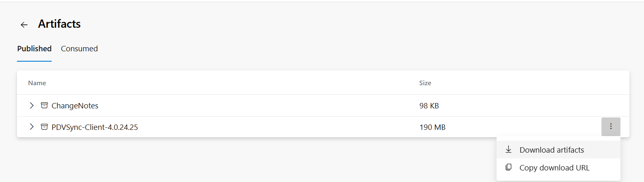Expand the ChangeNotes artifact
Viewport: 644px width, 182px height.
(x=31, y=105)
